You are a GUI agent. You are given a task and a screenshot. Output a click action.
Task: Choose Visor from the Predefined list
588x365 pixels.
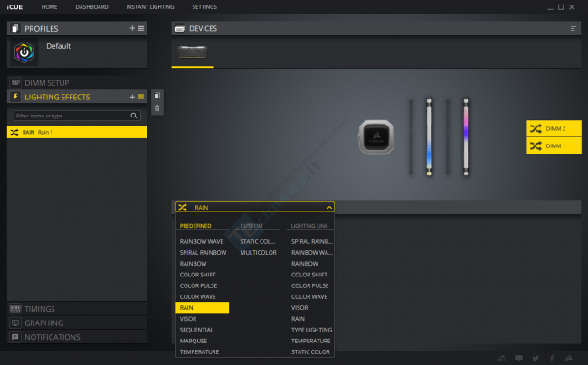pyautogui.click(x=188, y=318)
